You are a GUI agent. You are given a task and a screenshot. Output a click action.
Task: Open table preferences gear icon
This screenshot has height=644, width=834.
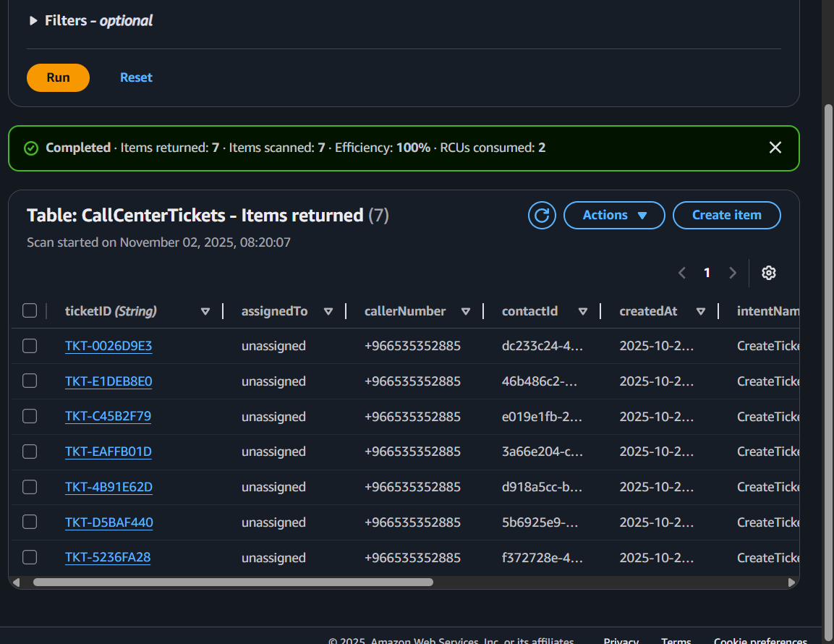(x=768, y=273)
